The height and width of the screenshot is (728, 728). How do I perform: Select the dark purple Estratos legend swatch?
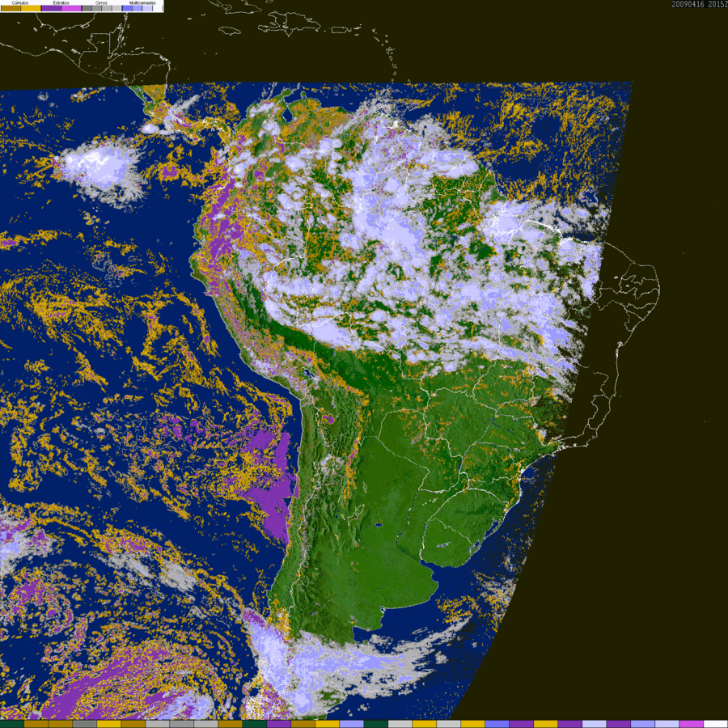(52, 8)
